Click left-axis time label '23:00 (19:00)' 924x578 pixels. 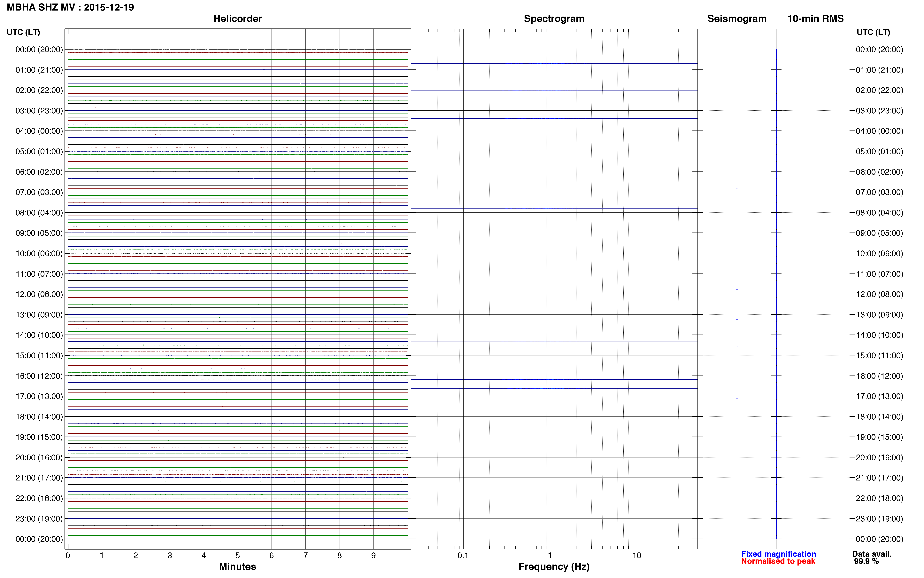click(x=39, y=519)
